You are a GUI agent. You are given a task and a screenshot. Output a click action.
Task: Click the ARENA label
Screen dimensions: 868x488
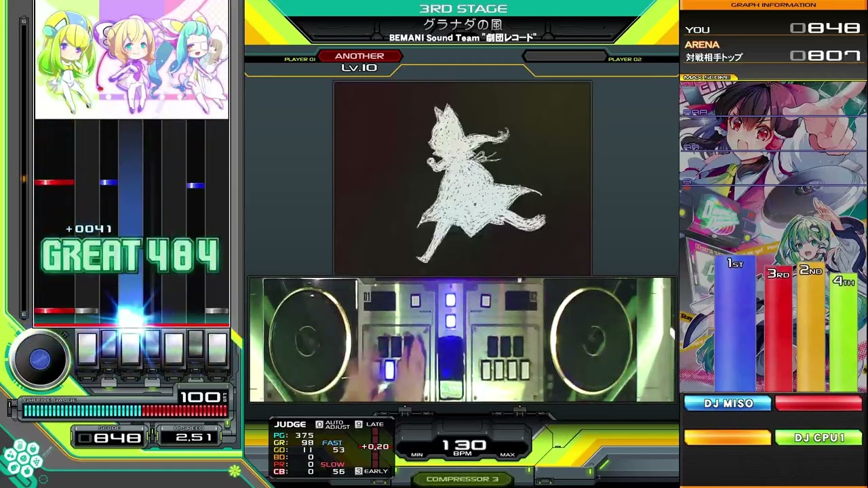coord(702,45)
